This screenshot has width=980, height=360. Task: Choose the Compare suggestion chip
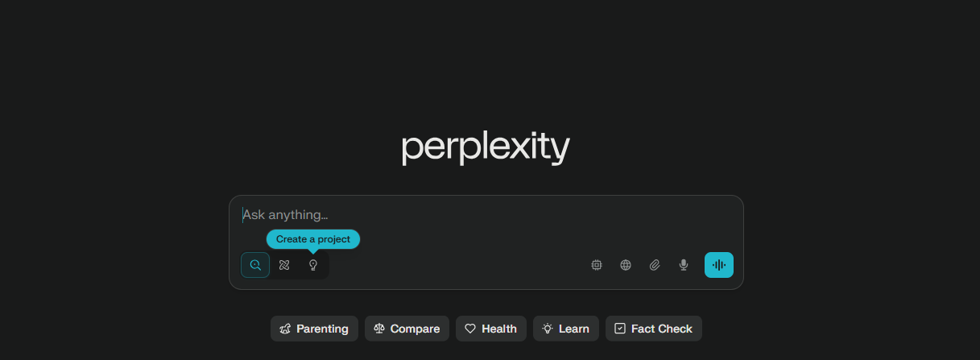(407, 329)
